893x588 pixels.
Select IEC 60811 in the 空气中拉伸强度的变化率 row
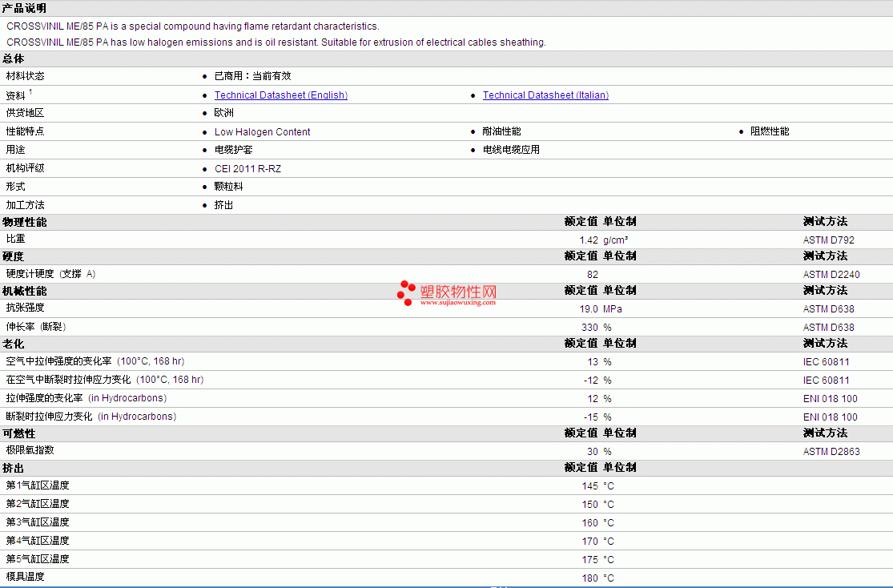tap(826, 362)
